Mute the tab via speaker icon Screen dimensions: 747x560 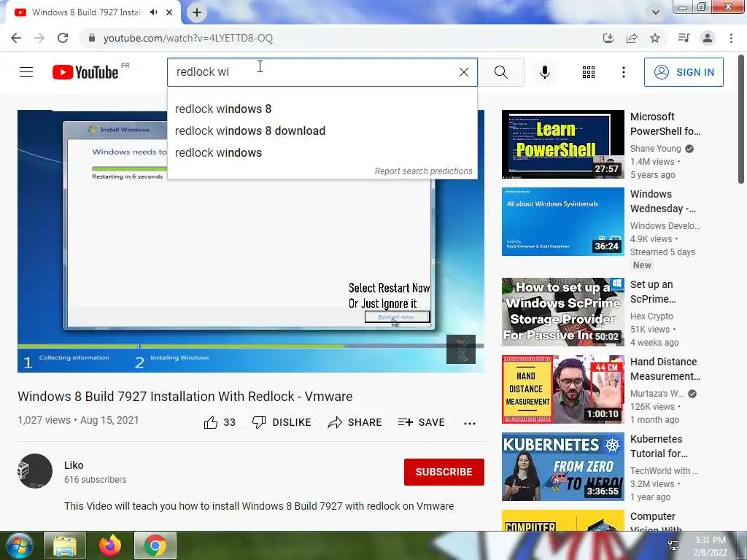153,12
